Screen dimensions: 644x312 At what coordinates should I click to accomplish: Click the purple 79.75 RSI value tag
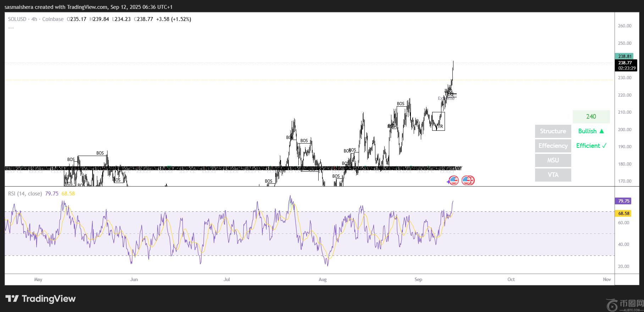click(623, 201)
